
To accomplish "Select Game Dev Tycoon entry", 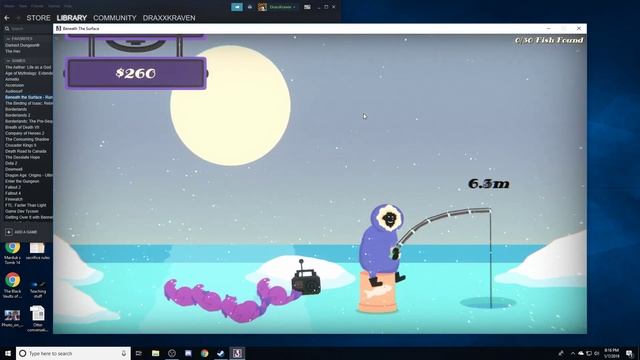I will (22, 211).
